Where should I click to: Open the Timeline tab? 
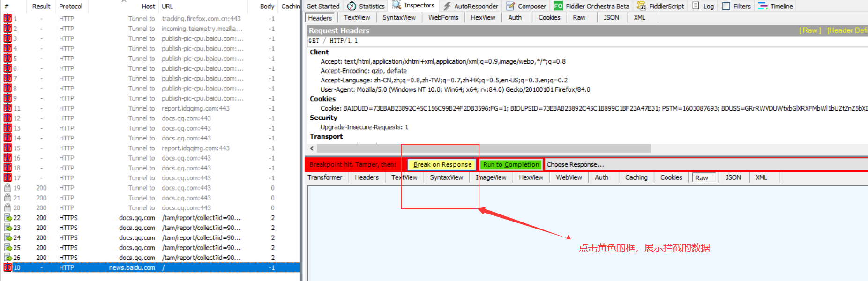(775, 6)
